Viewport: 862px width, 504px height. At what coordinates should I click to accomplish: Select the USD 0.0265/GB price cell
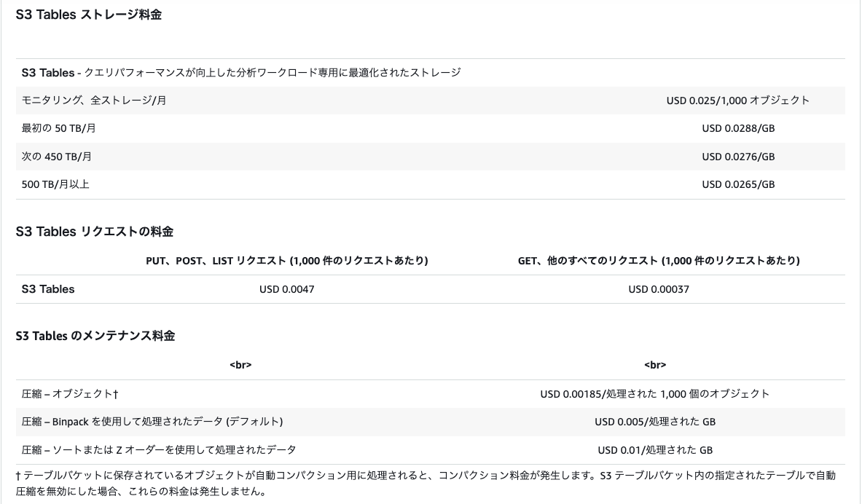pos(737,184)
